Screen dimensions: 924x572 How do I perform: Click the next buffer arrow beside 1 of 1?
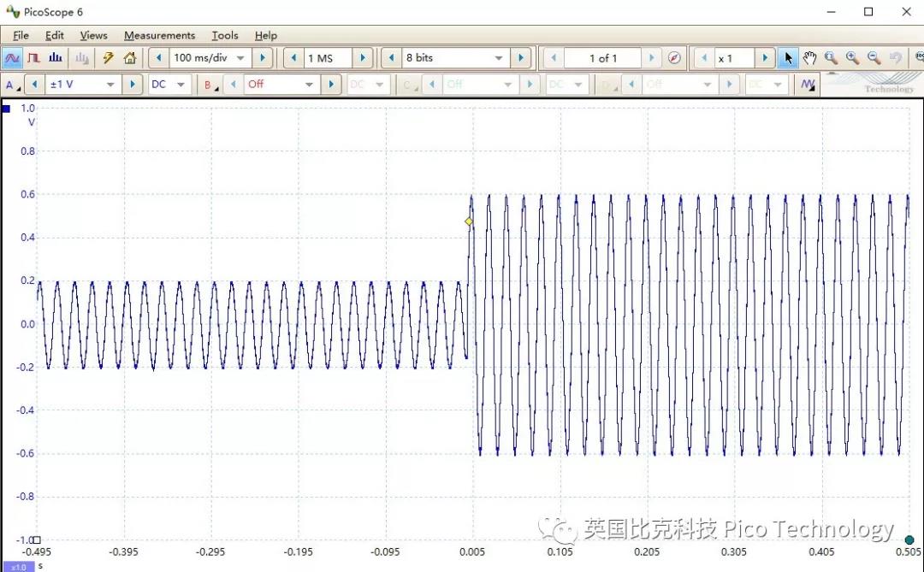click(651, 57)
